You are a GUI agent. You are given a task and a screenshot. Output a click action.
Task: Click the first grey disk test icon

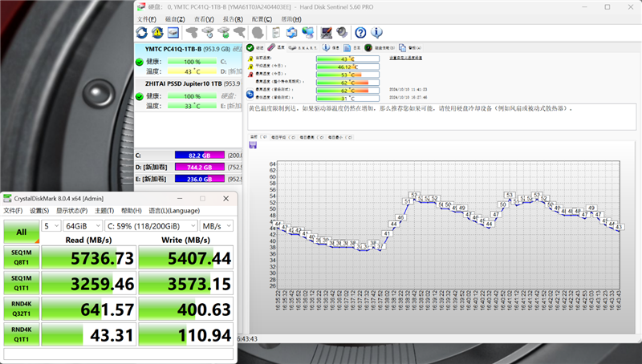click(192, 33)
